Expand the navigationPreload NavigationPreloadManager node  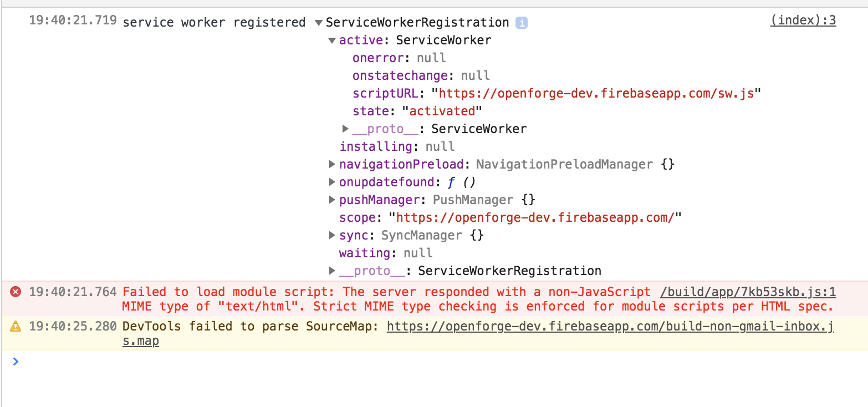point(331,164)
